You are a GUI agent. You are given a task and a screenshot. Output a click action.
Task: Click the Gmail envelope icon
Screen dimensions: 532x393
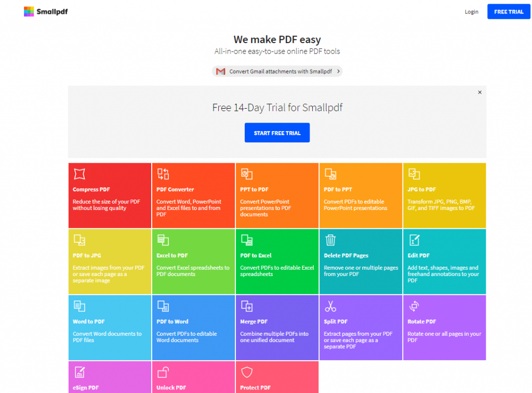pos(220,71)
